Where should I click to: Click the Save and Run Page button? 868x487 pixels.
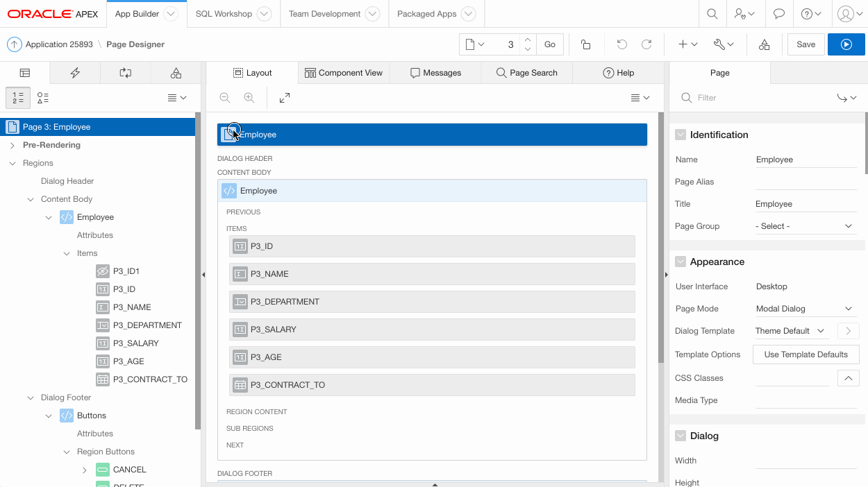(x=846, y=44)
